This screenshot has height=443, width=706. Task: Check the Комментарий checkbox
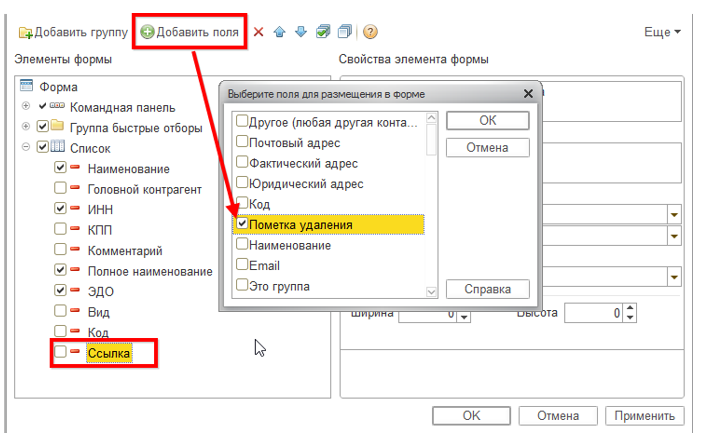(60, 249)
